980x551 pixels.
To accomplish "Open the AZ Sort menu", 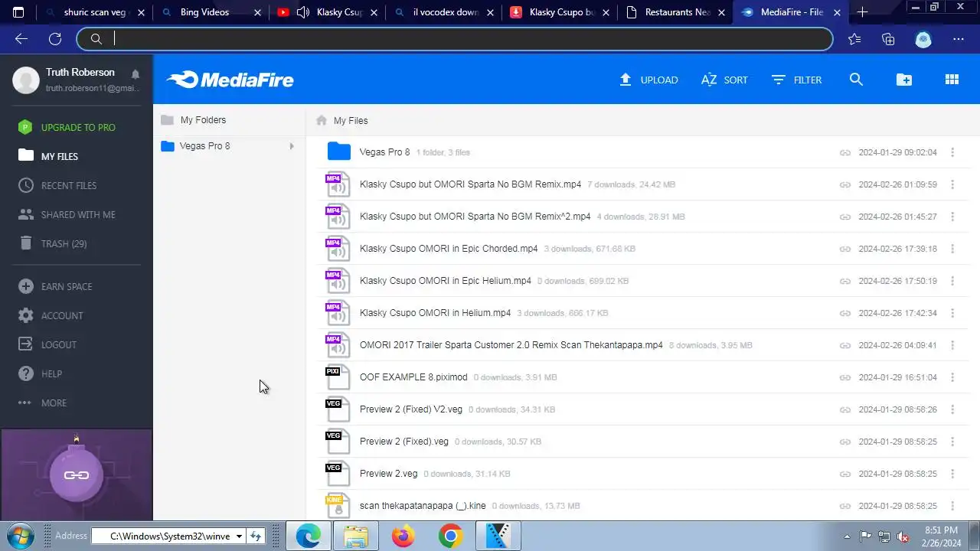I will (x=724, y=80).
